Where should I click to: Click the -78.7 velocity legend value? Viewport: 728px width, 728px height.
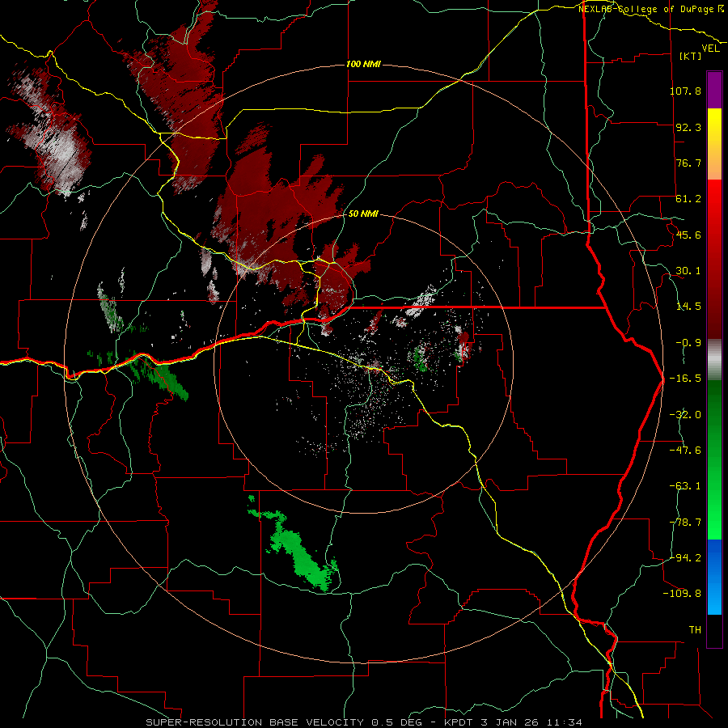(685, 523)
